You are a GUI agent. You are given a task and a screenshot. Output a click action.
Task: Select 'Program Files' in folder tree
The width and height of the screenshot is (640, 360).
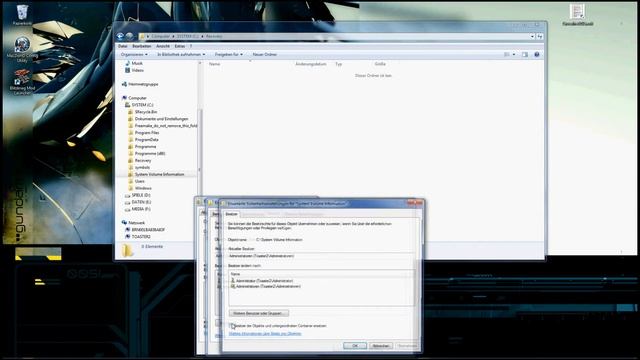[147, 133]
